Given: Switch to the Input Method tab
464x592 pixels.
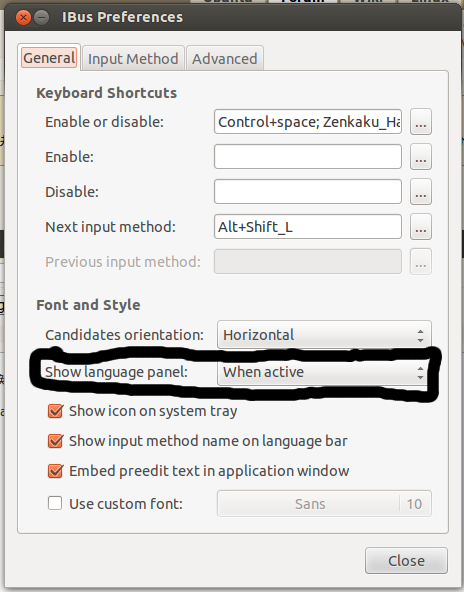Looking at the screenshot, I should coord(133,59).
